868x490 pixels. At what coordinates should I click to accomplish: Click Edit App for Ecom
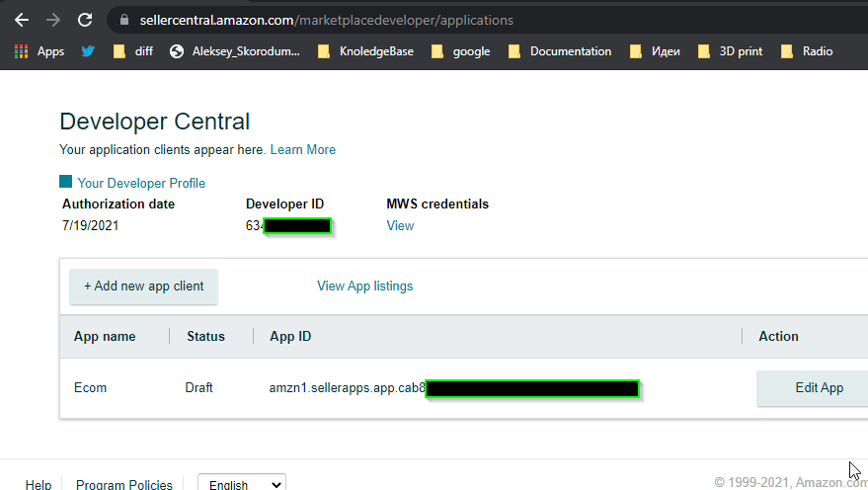[x=818, y=388]
